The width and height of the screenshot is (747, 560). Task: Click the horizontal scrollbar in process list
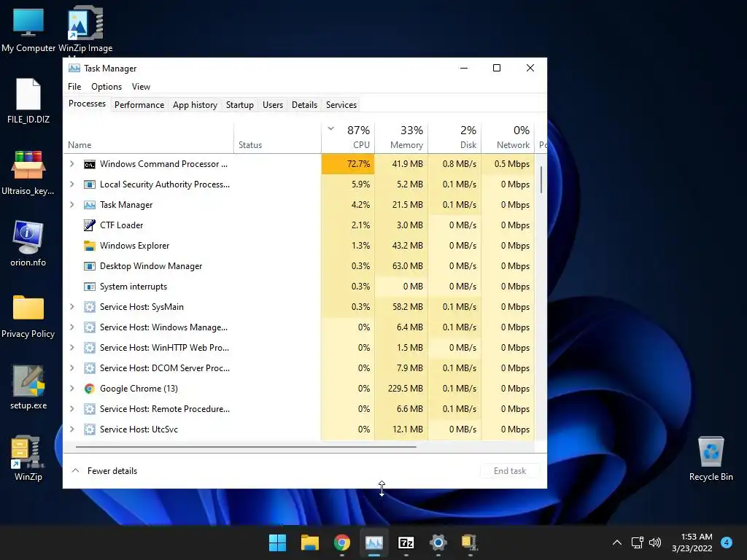coord(246,447)
